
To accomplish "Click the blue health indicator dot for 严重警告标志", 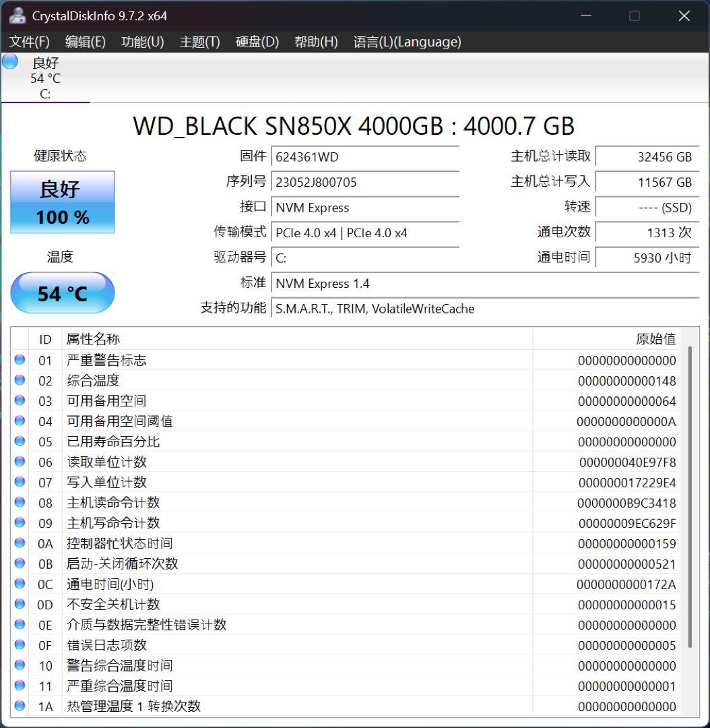I will click(20, 360).
